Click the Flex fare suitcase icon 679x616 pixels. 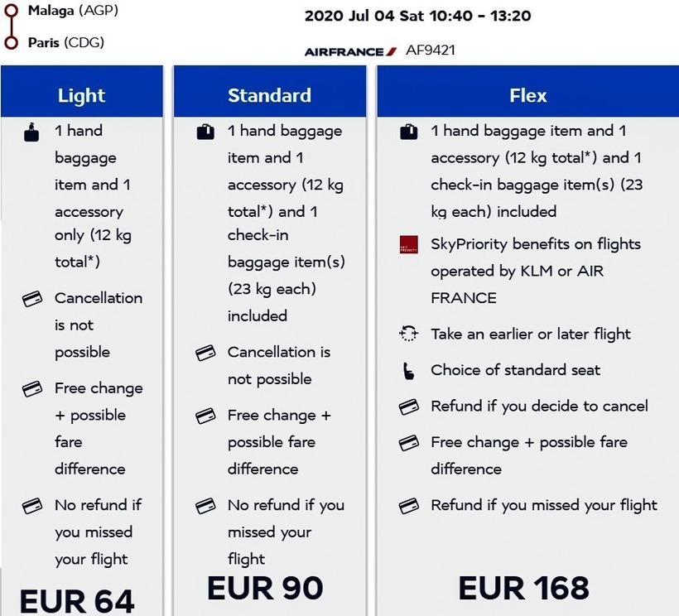[x=408, y=131]
